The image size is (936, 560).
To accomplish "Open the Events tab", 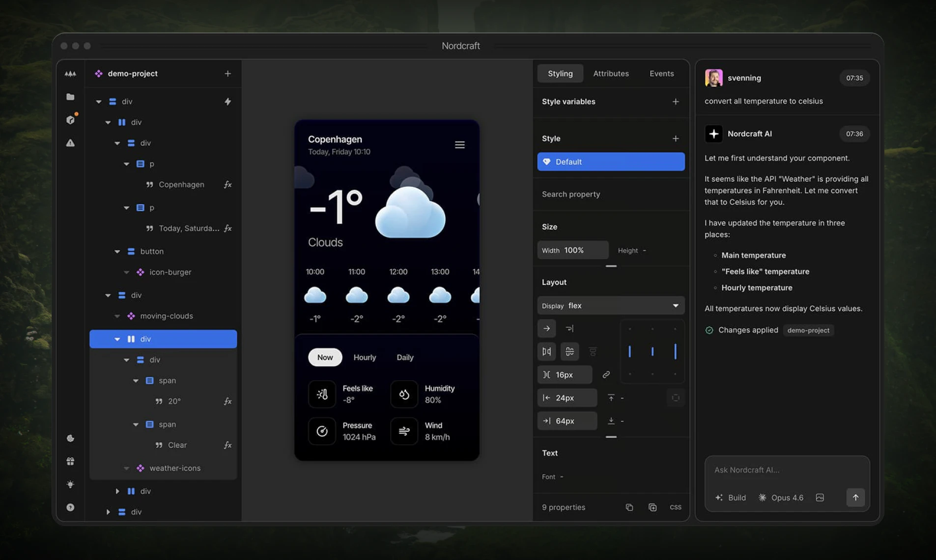I will 661,73.
